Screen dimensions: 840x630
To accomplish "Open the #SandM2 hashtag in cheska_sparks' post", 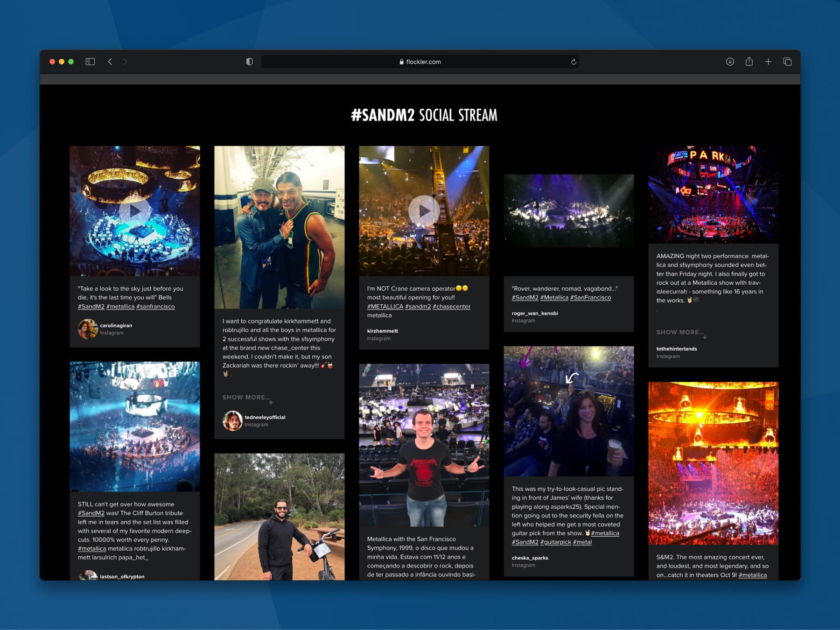I will (x=525, y=542).
